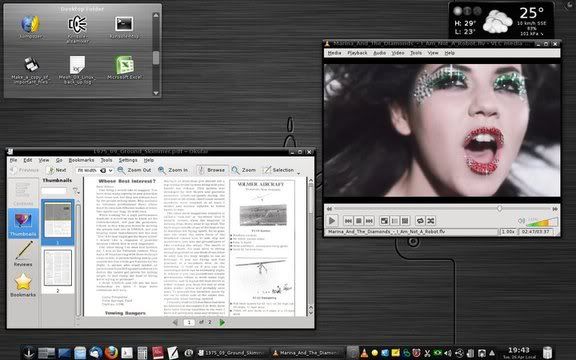Screen dimensions: 576x360
Task: Click the Stop button in VLC
Action: (359, 220)
